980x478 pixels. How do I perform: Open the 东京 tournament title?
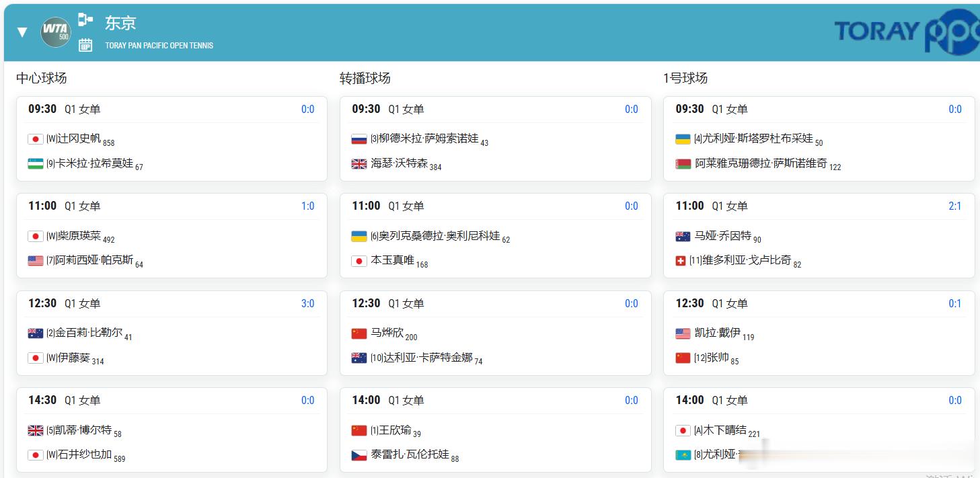[120, 23]
